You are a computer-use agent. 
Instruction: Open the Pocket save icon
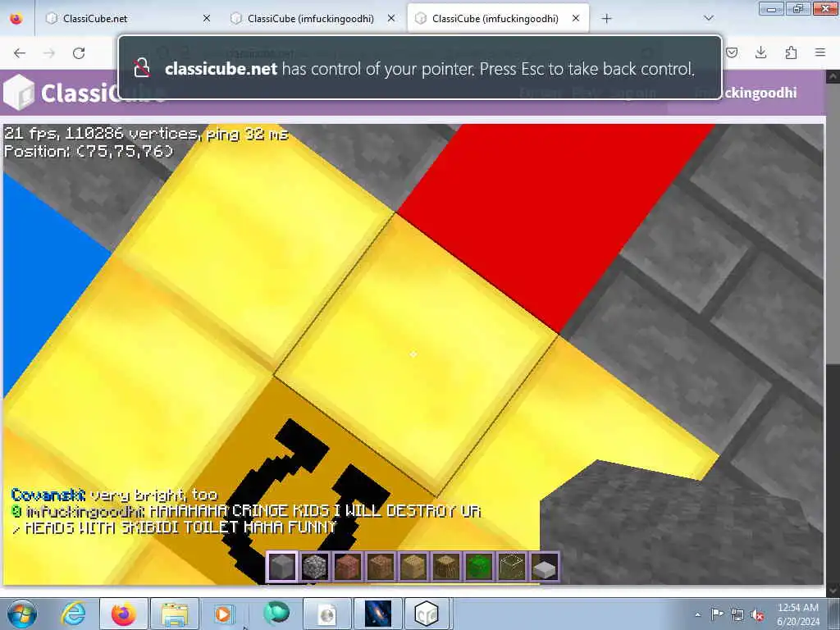(x=732, y=52)
